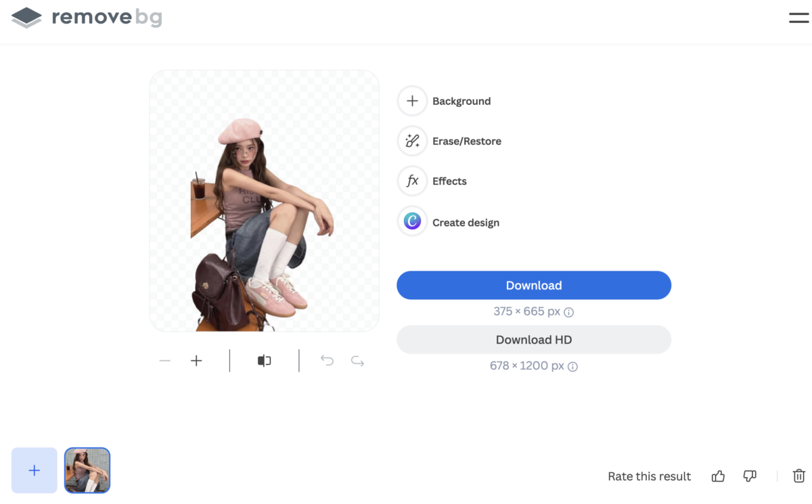
Task: Undo the last edit
Action: (327, 361)
